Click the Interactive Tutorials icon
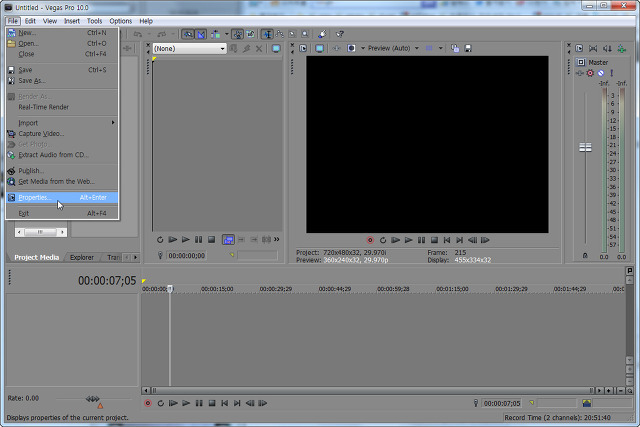Image resolution: width=640 pixels, height=427 pixels. 322,34
